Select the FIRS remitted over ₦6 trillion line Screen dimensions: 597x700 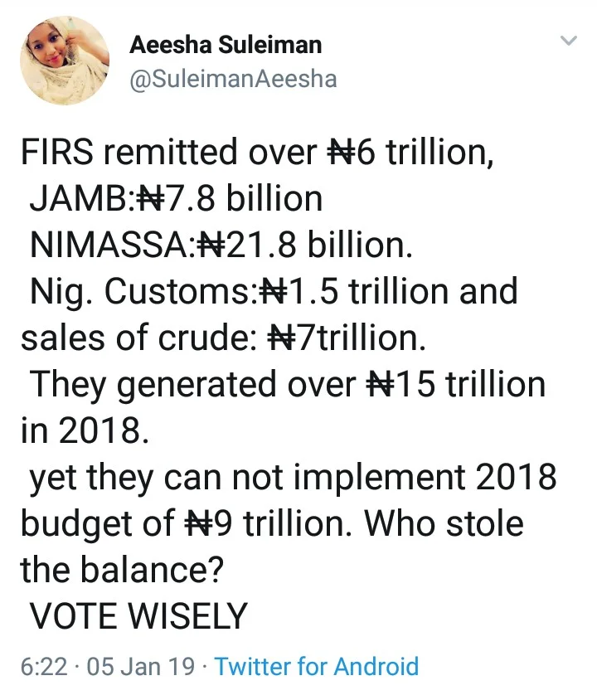(x=257, y=153)
